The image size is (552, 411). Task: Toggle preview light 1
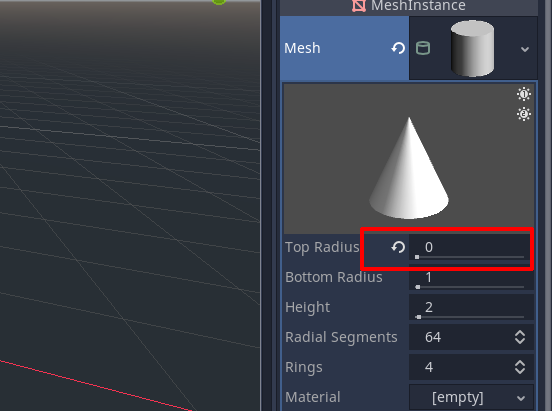[x=524, y=94]
